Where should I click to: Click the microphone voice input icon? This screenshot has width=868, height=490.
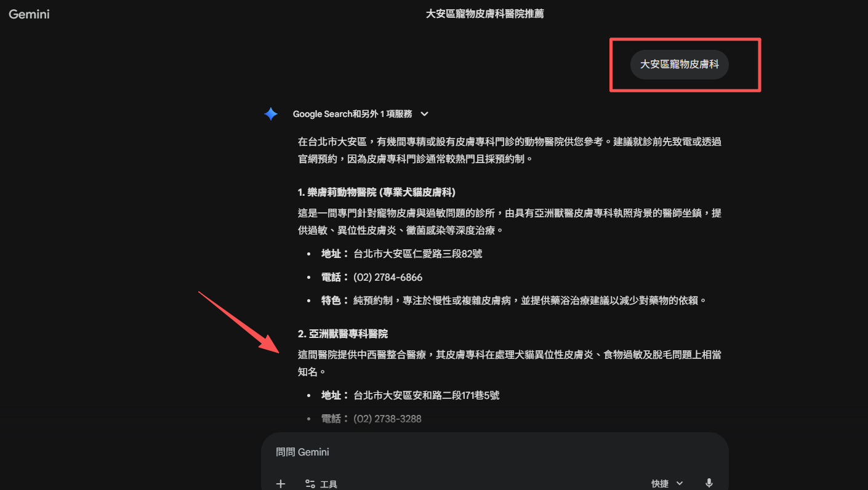point(709,483)
